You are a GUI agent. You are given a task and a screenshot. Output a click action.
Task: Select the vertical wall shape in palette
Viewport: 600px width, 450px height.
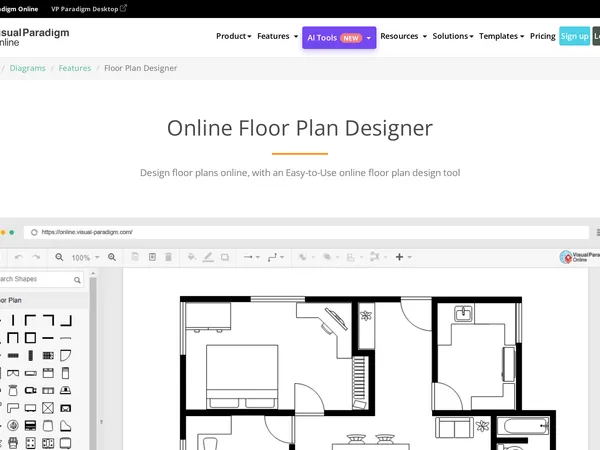pos(13,320)
